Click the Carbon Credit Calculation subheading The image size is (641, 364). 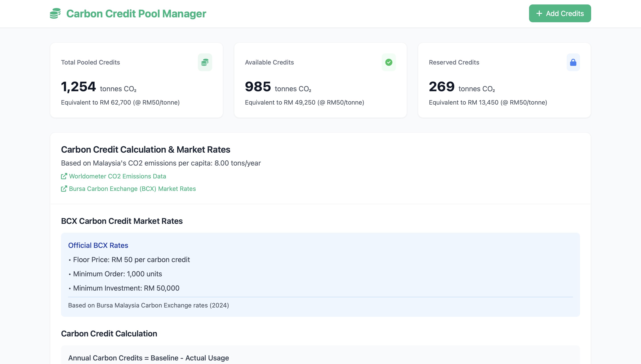[x=109, y=334]
